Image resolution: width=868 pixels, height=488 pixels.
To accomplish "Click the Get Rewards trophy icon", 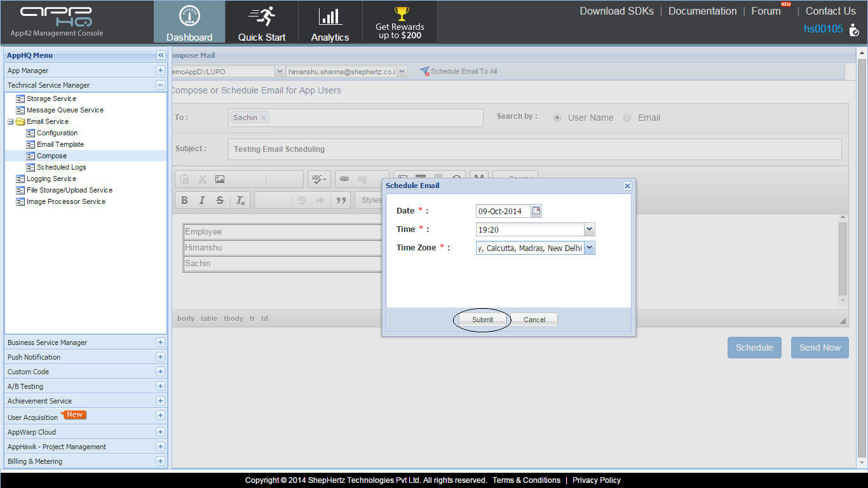I will click(x=400, y=14).
